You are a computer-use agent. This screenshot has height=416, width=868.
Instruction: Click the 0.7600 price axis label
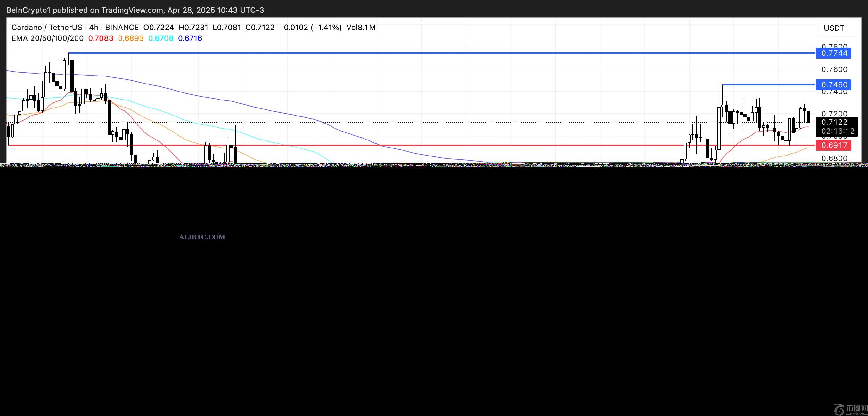(x=834, y=69)
